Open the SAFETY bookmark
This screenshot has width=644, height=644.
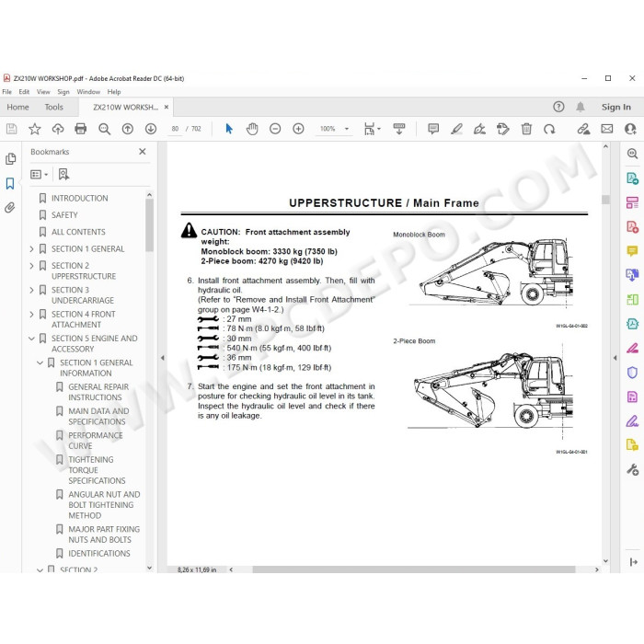tap(64, 215)
